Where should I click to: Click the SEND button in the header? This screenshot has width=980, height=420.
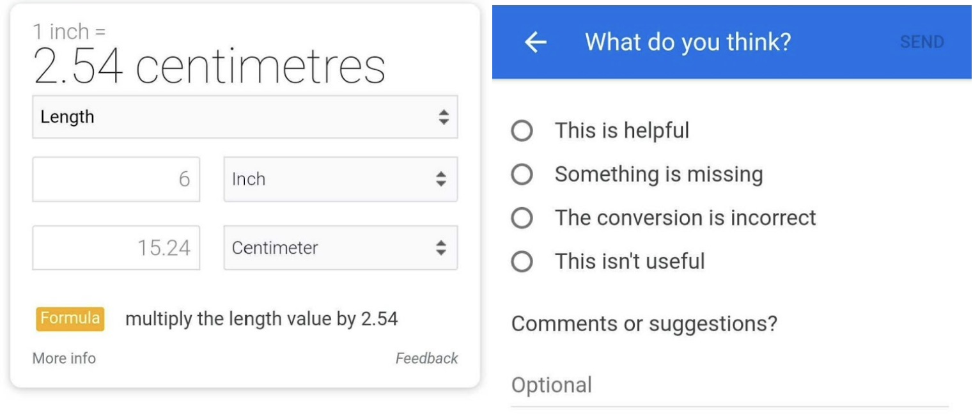point(921,42)
